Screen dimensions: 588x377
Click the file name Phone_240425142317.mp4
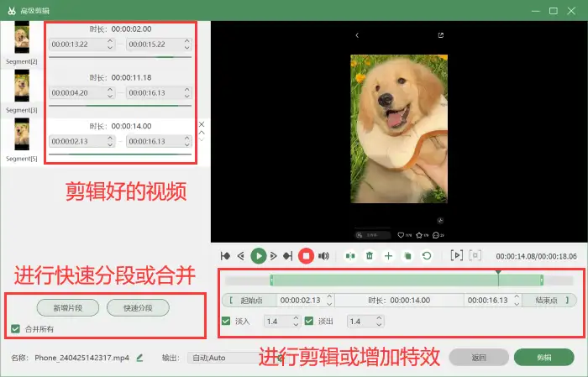click(x=82, y=358)
